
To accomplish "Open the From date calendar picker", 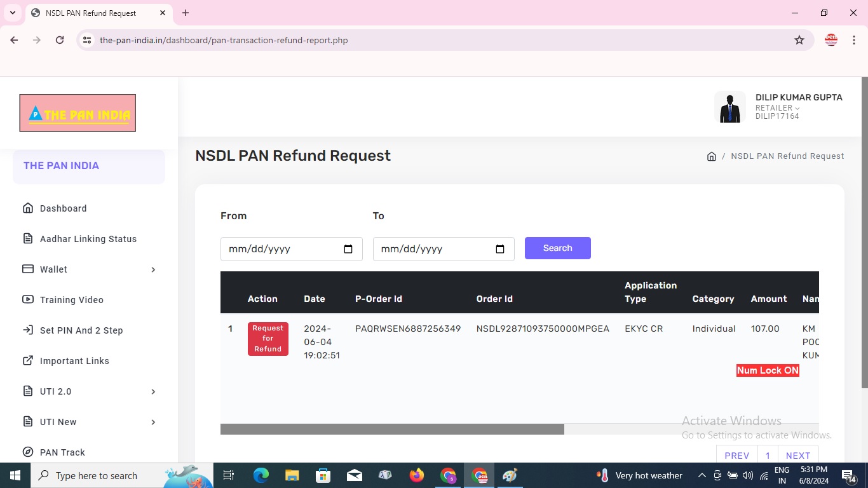I will [x=348, y=249].
